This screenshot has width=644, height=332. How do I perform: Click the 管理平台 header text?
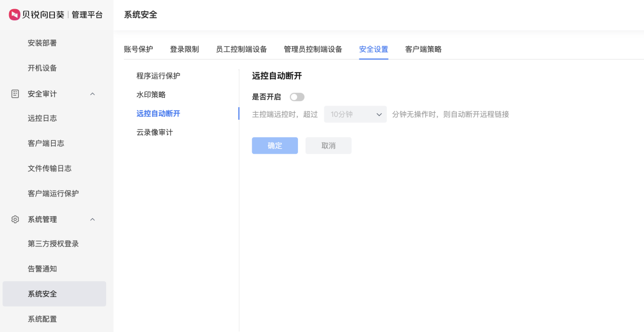tap(87, 15)
